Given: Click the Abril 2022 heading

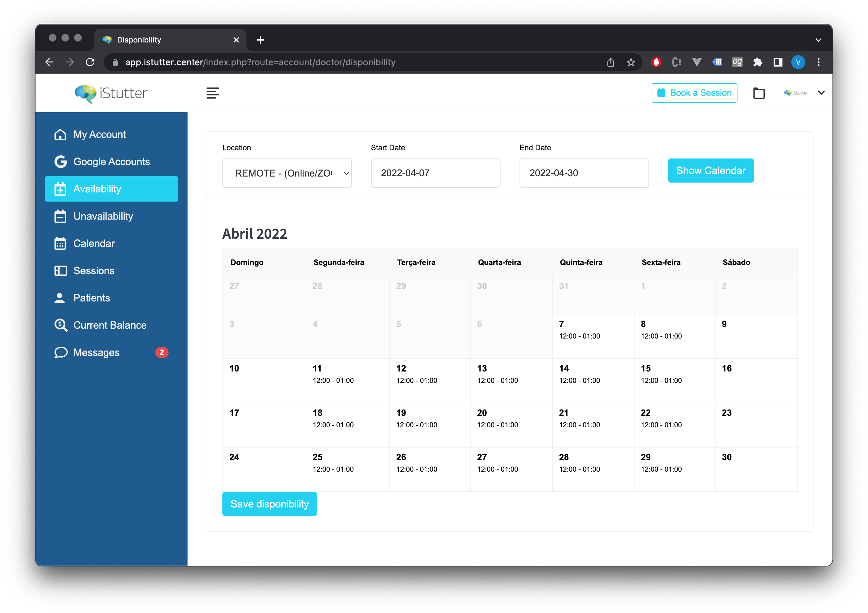Looking at the screenshot, I should tap(254, 234).
